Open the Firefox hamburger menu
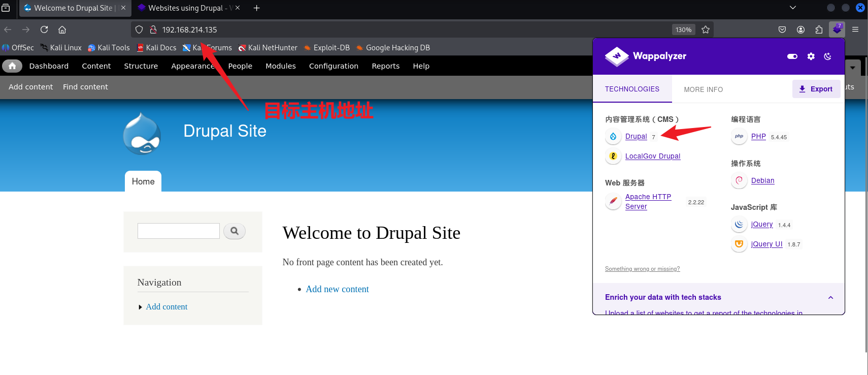 click(855, 30)
